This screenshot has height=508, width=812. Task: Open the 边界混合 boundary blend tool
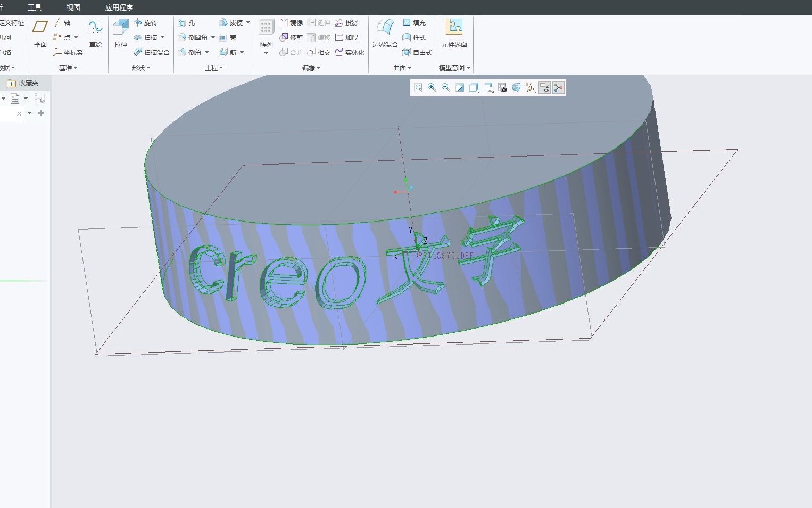pos(385,34)
